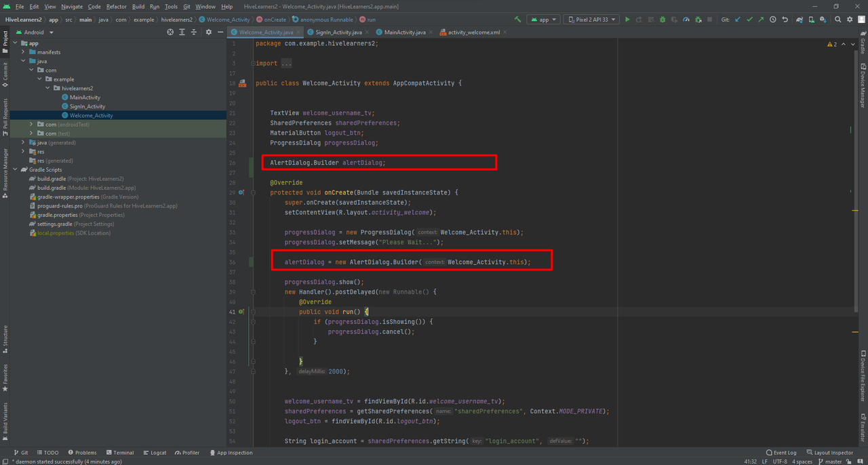
Task: Toggle the Device Manager right side tab
Action: coord(863,85)
